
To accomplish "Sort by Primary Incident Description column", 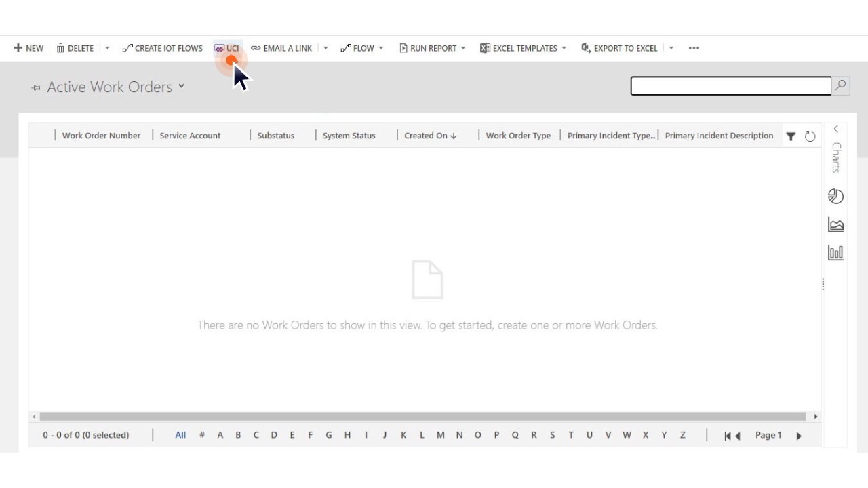I will coord(719,136).
